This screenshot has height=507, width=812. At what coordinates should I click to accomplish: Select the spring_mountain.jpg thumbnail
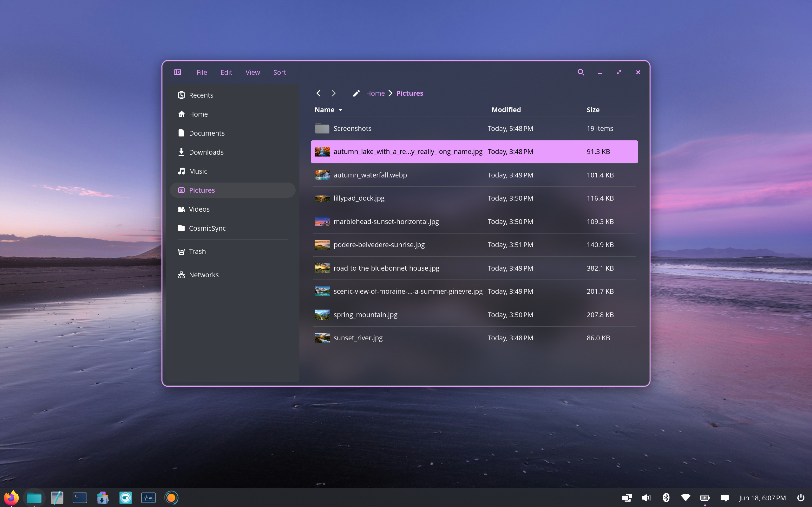(322, 315)
